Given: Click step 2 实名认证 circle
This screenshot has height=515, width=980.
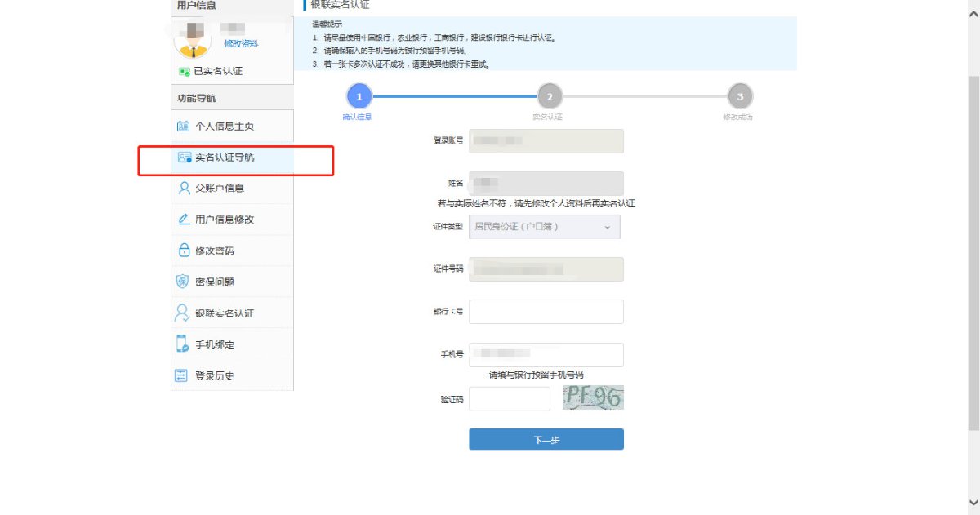Looking at the screenshot, I should (x=549, y=97).
